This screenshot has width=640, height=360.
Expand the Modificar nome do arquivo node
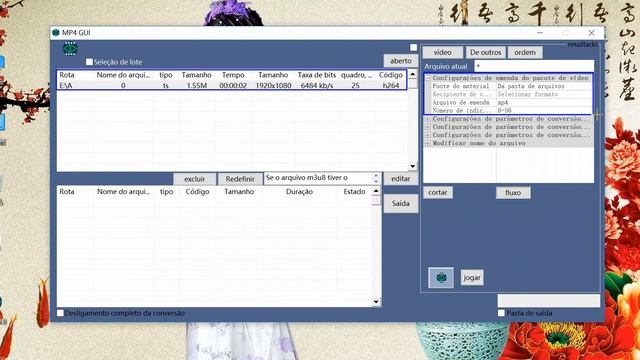click(428, 143)
